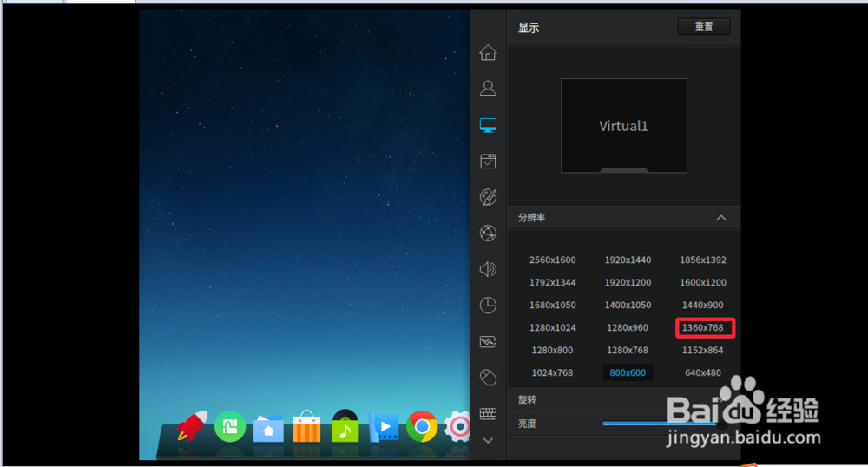Pick the 1024x768 resolution
The height and width of the screenshot is (467, 868).
click(x=552, y=373)
